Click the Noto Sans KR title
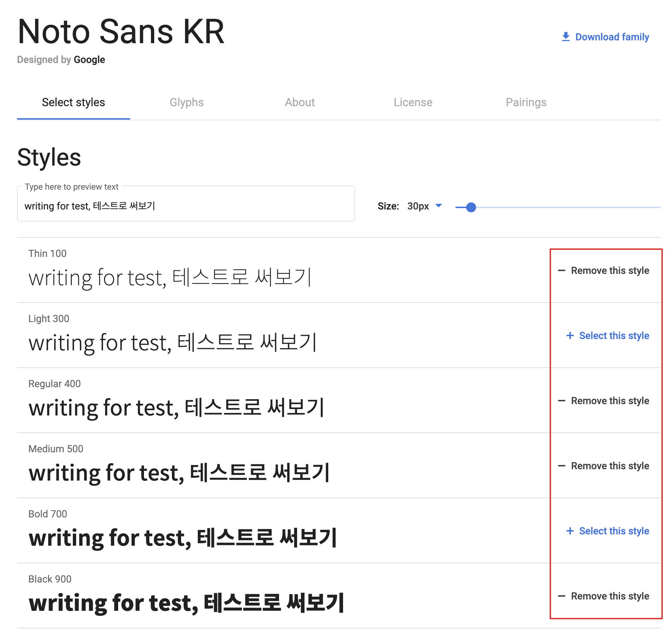The image size is (672, 637). click(x=121, y=32)
